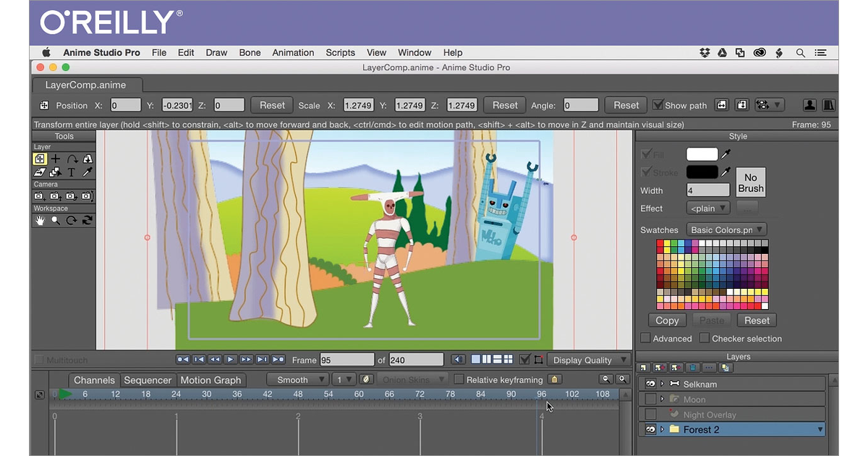The image size is (868, 456).
Task: Select the Follow Path curved arrow tool
Action: coord(72,159)
